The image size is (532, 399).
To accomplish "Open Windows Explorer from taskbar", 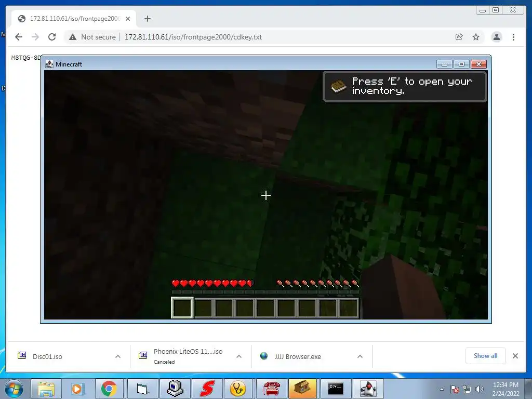I will (46, 389).
